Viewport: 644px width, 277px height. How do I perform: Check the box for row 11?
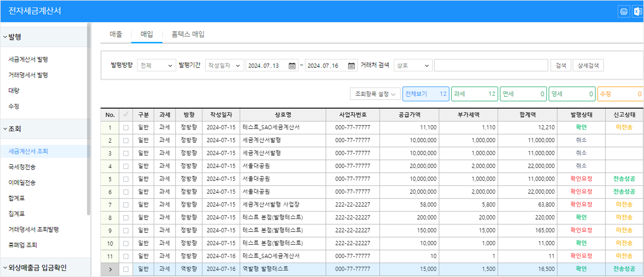[126, 256]
